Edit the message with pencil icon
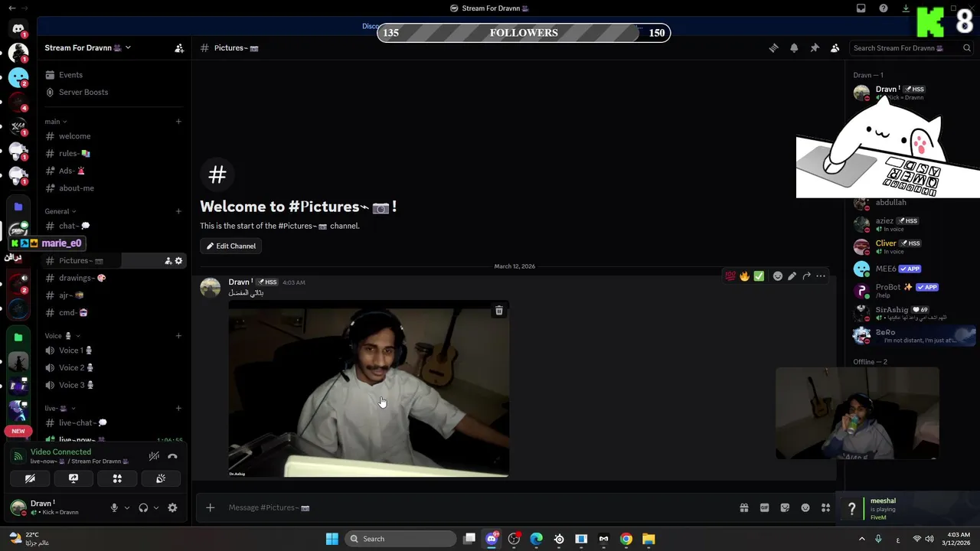Viewport: 980px width, 551px height. click(x=792, y=275)
